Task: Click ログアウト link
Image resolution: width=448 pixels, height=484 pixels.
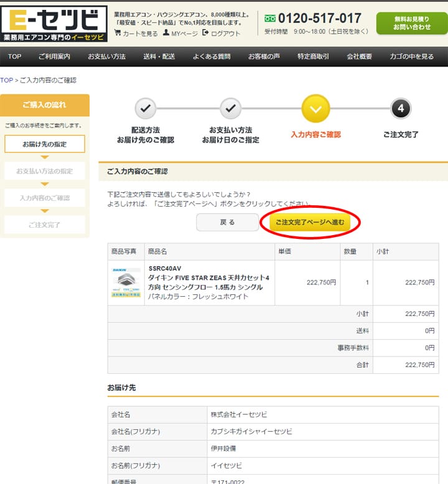Action: point(225,34)
